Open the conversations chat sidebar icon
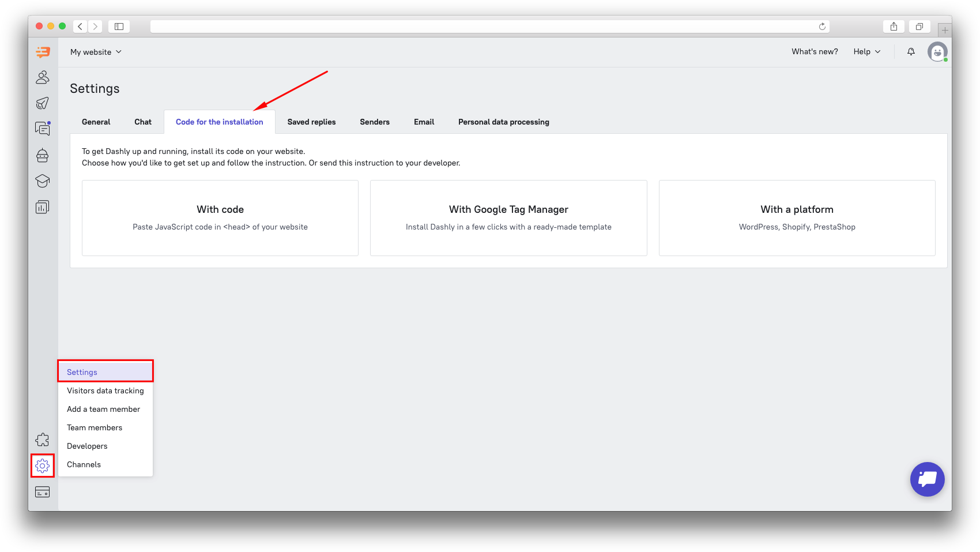980x552 pixels. pyautogui.click(x=43, y=129)
